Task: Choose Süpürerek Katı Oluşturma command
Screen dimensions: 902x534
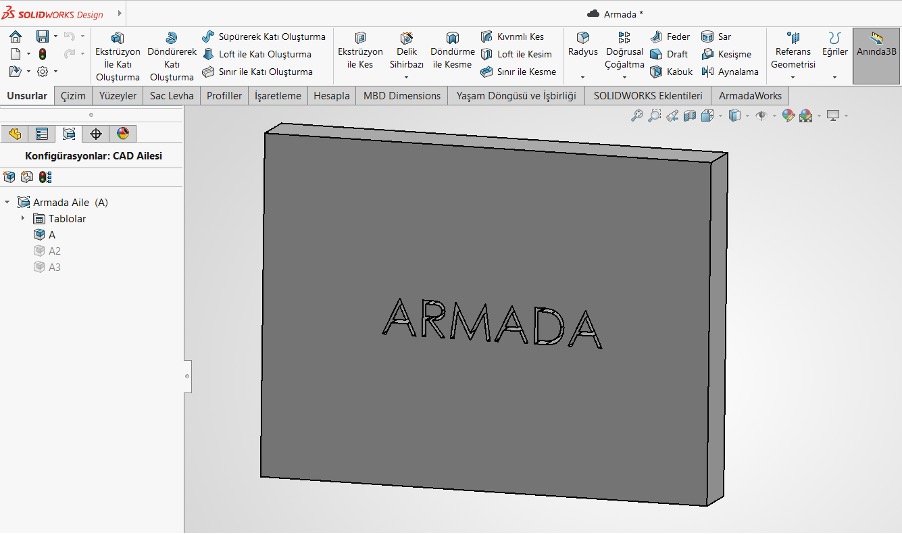Action: [263, 36]
